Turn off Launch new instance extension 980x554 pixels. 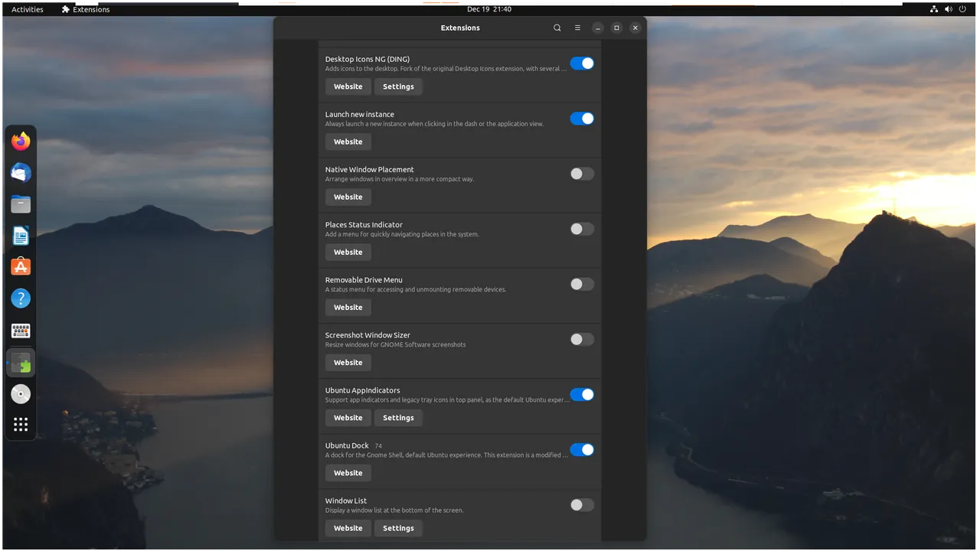coord(582,119)
